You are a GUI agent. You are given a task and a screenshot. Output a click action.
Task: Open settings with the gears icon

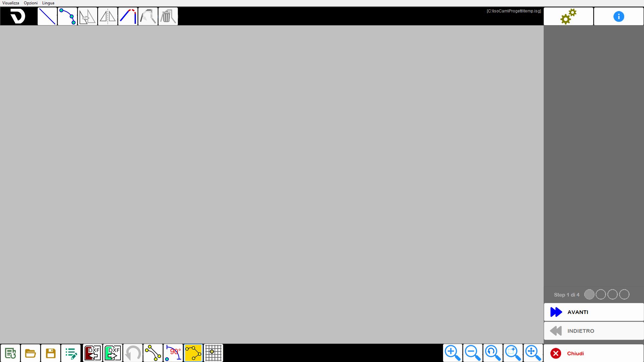click(568, 16)
